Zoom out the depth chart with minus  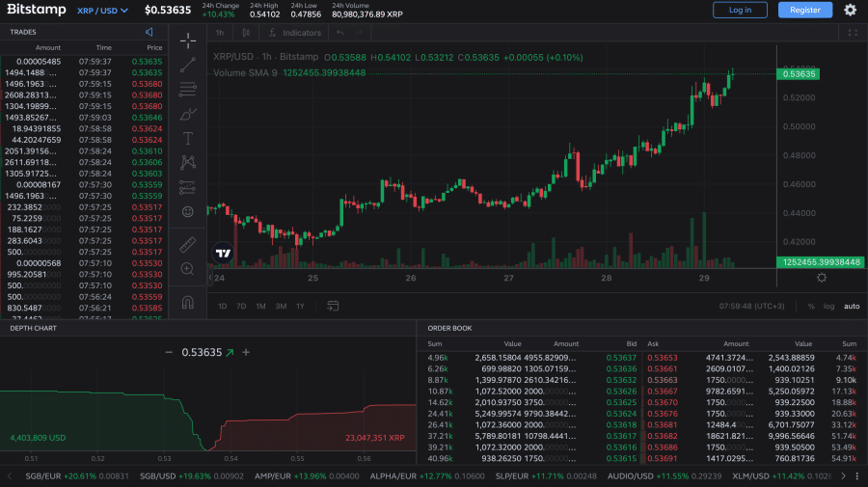169,353
